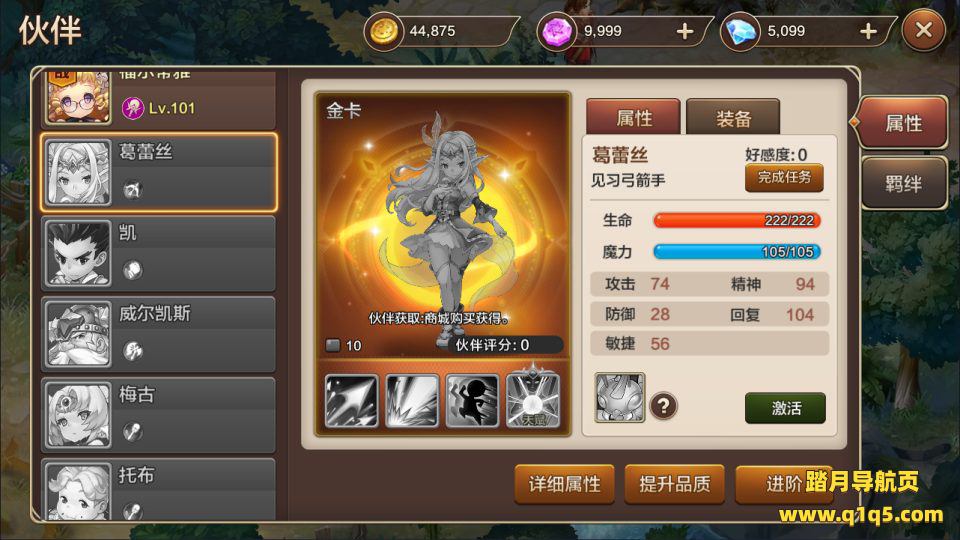Select the first arrow shot skill icon
The width and height of the screenshot is (960, 540).
tap(351, 400)
